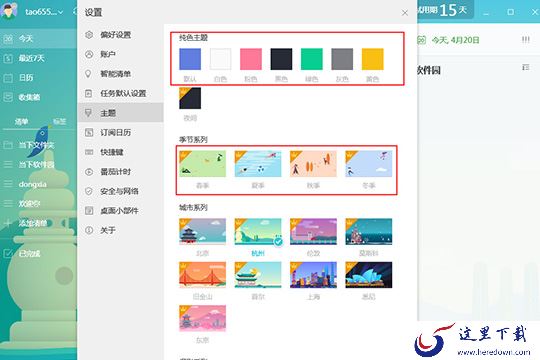Open 日历 in the left sidebar
540x360 pixels.
[x=38, y=78]
